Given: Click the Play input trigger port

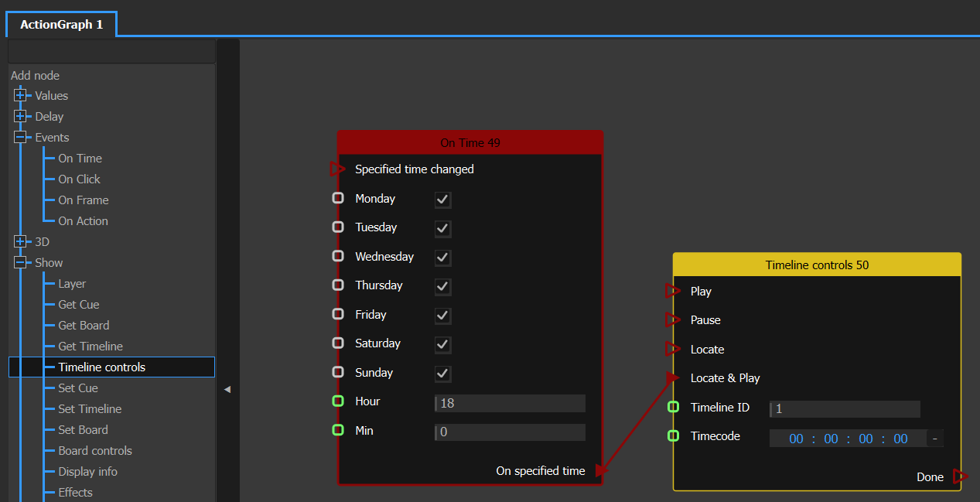Looking at the screenshot, I should (x=672, y=292).
